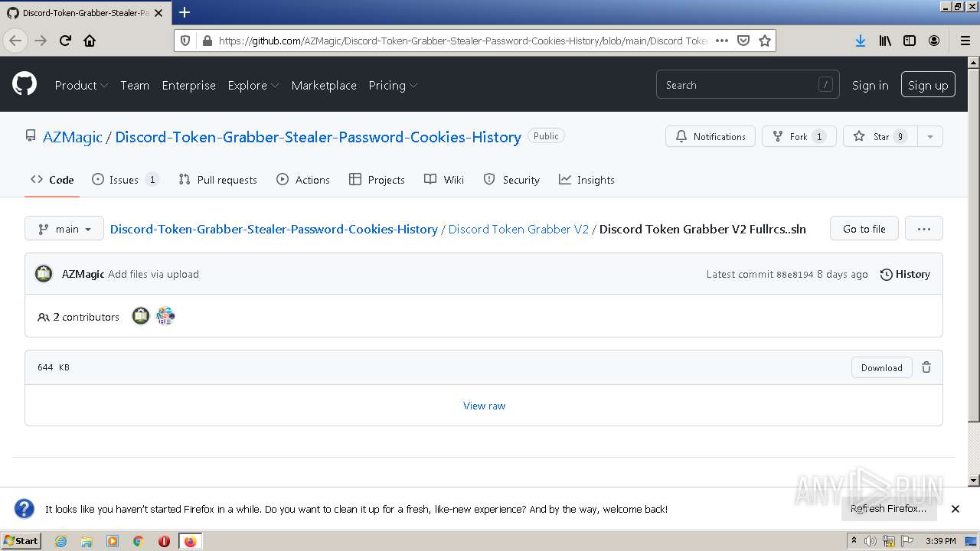
Task: Star the repository
Action: click(x=880, y=136)
